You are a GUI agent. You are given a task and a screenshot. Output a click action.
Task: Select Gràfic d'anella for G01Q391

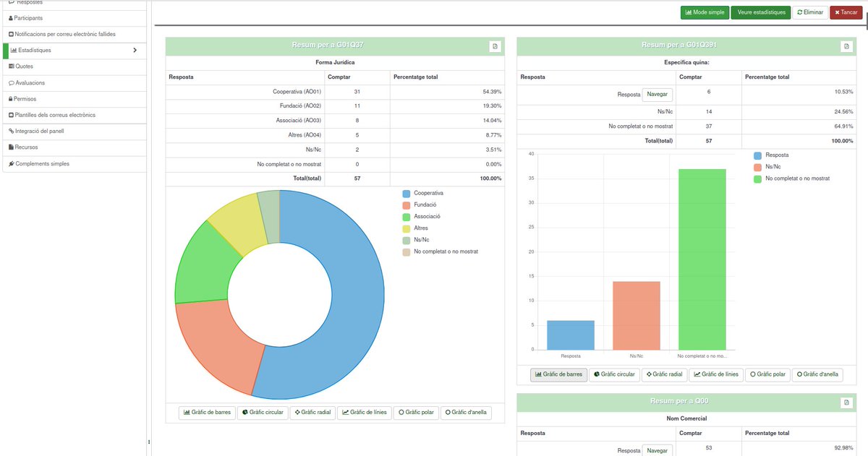click(817, 374)
